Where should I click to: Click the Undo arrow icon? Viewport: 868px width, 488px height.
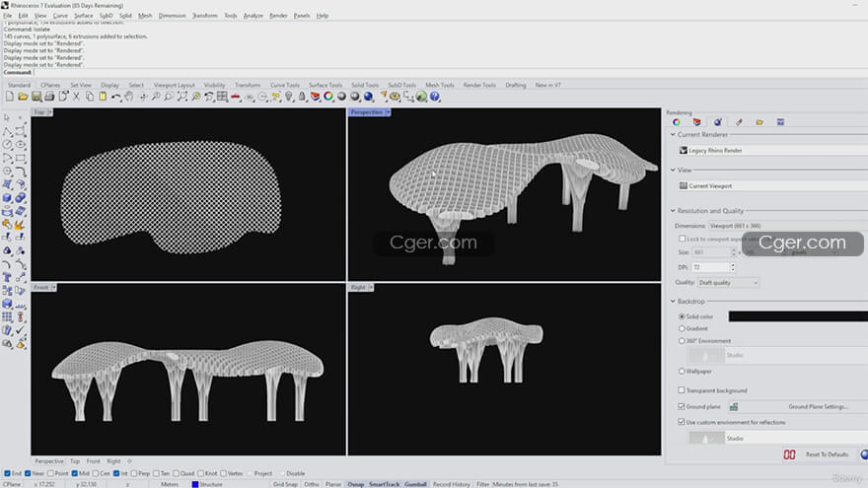tap(116, 97)
